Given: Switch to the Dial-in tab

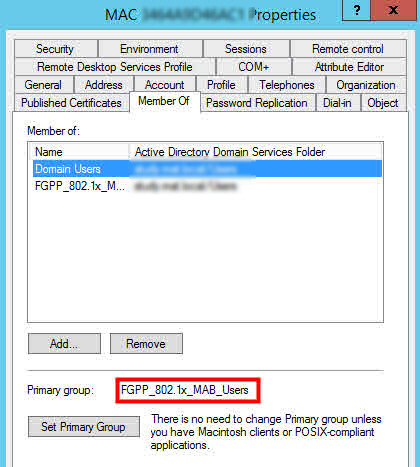Looking at the screenshot, I should click(x=338, y=103).
